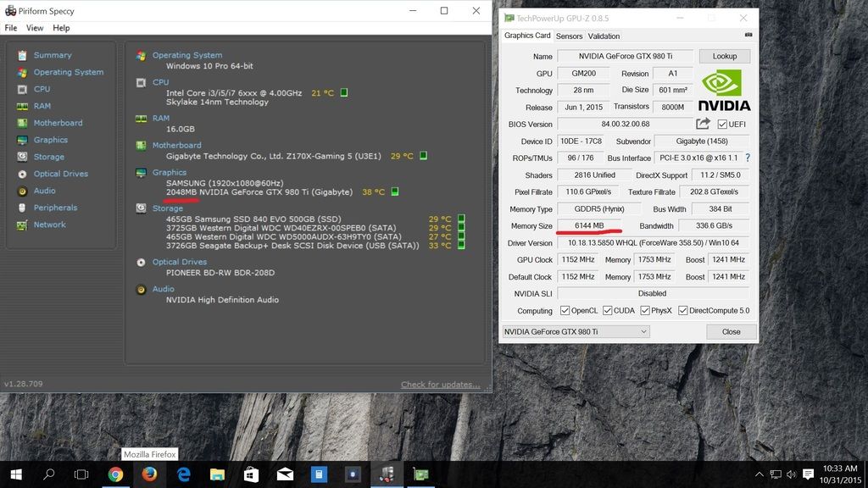The height and width of the screenshot is (488, 868).
Task: Open Task View from the taskbar
Action: tap(81, 474)
